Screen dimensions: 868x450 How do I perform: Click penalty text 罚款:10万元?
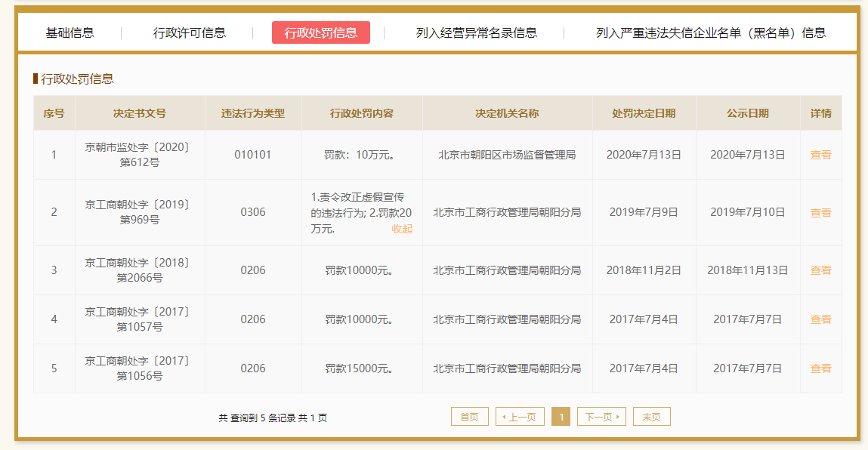360,155
